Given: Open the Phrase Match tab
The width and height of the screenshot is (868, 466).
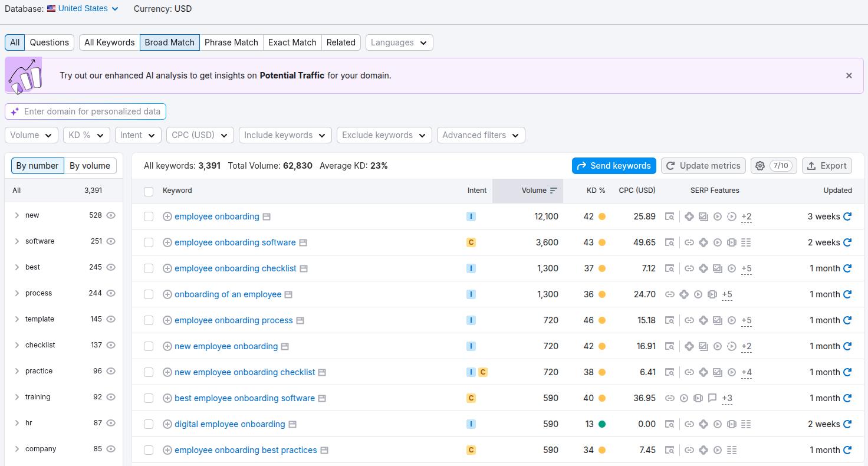Looking at the screenshot, I should point(231,42).
